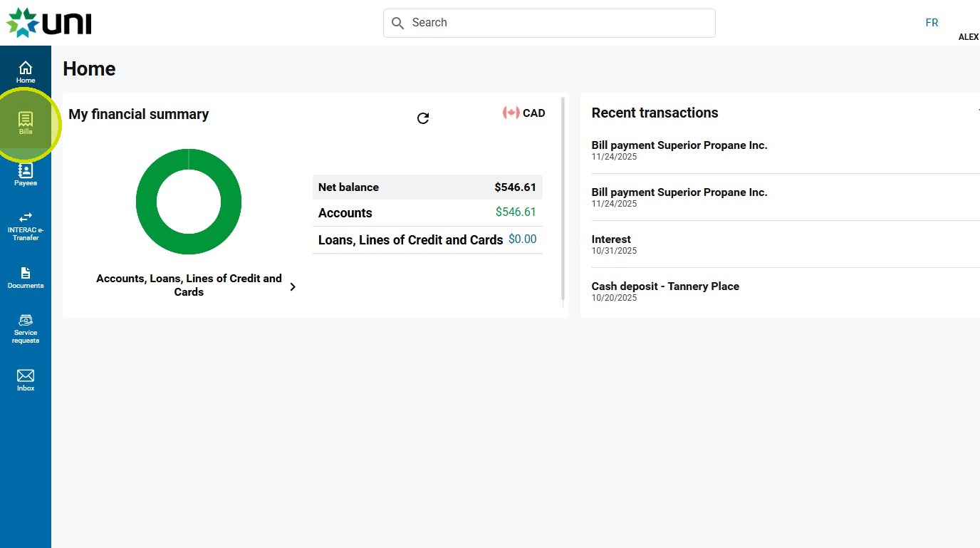Click the Canadian flag CAD currency selector
This screenshot has width=980, height=548.
524,113
